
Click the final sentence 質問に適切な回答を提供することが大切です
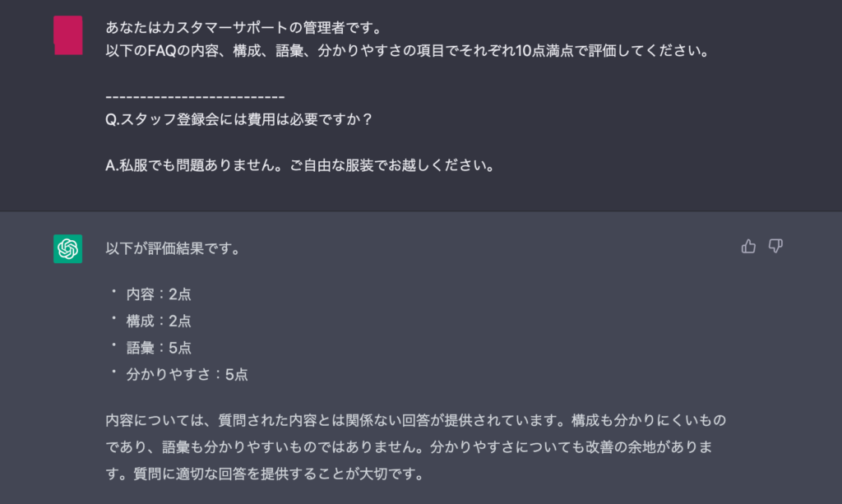pyautogui.click(x=280, y=474)
